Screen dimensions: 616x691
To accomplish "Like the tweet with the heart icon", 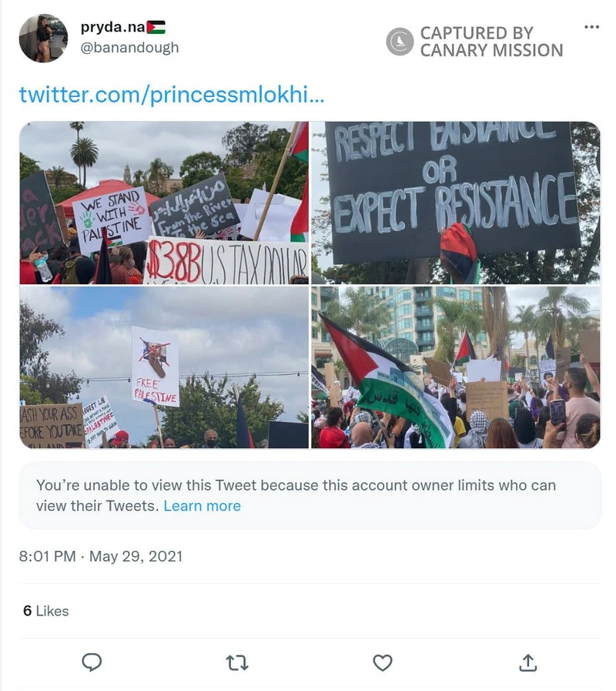I will point(383,662).
